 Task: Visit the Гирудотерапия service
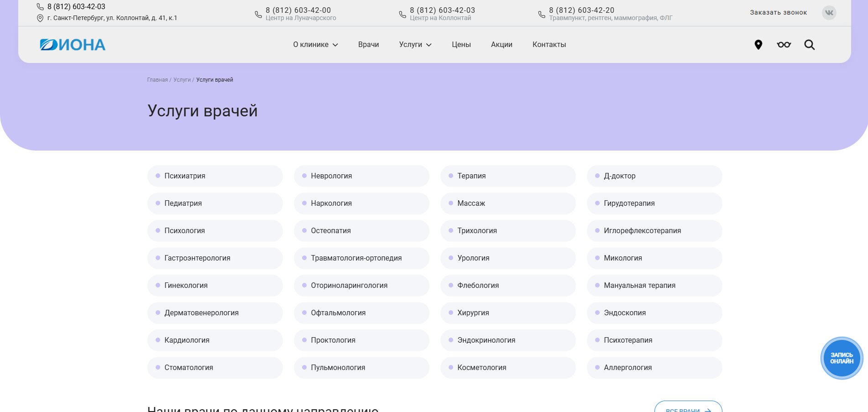[x=654, y=203]
